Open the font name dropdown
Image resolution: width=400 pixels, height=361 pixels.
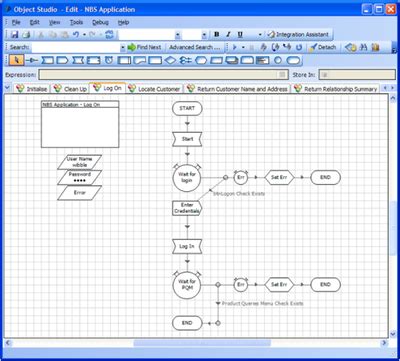[178, 35]
